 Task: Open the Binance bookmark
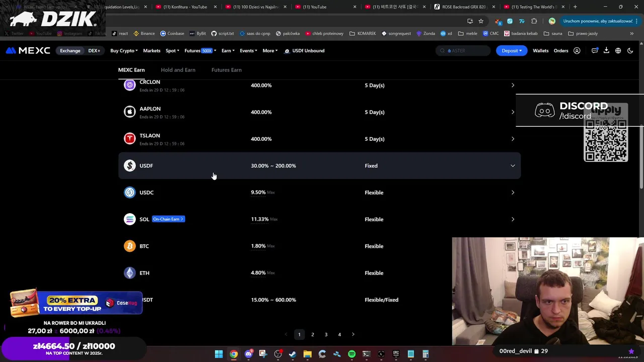pyautogui.click(x=144, y=34)
